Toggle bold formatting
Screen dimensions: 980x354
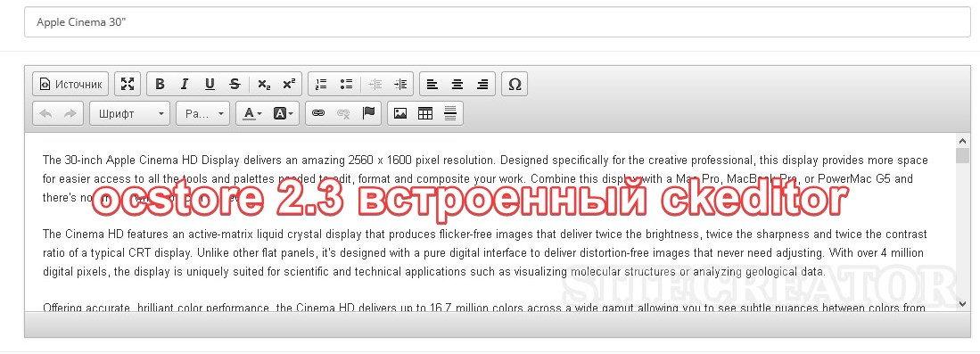(160, 84)
